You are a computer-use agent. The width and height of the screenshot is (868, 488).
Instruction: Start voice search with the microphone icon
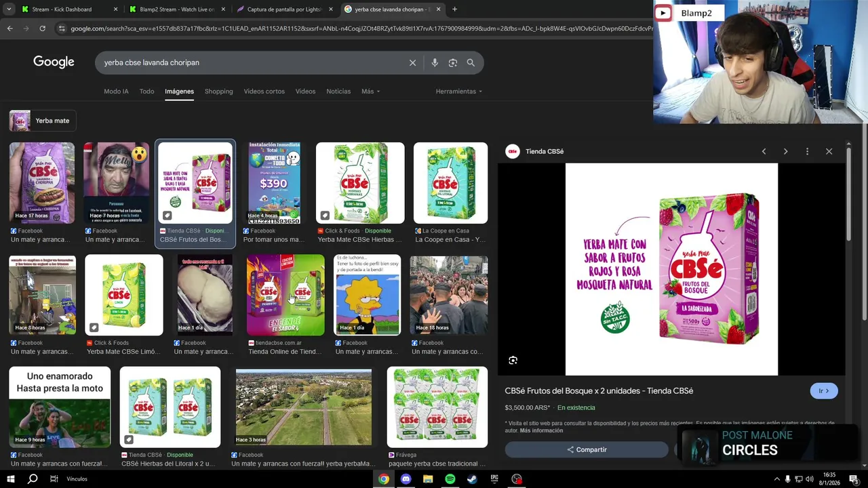[435, 62]
